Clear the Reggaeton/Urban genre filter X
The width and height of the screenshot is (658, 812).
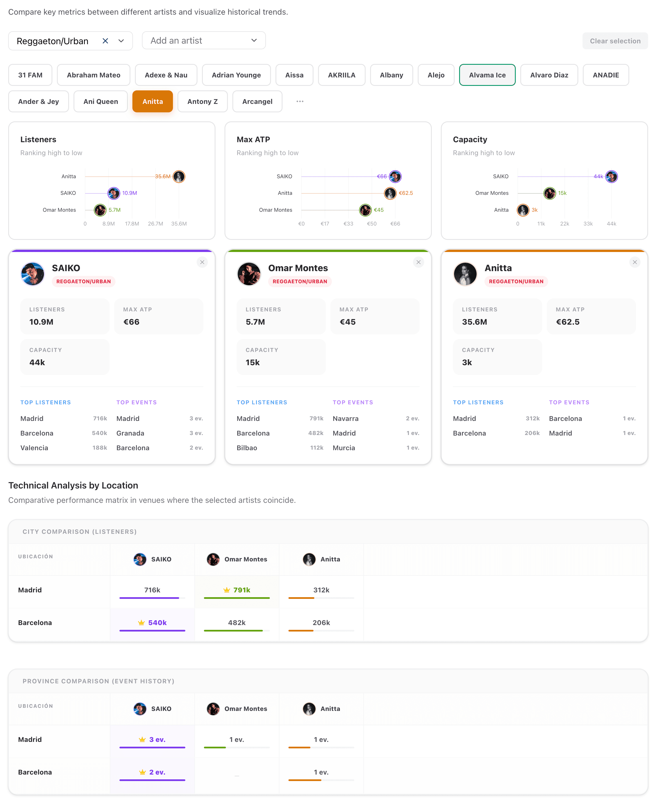coord(105,41)
